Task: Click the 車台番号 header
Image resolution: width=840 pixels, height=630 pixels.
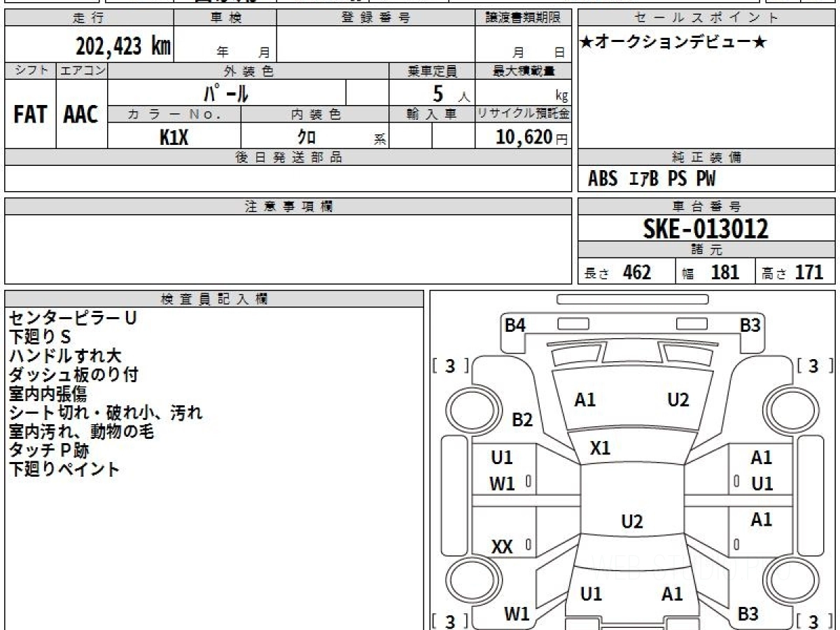Action: coord(706,206)
